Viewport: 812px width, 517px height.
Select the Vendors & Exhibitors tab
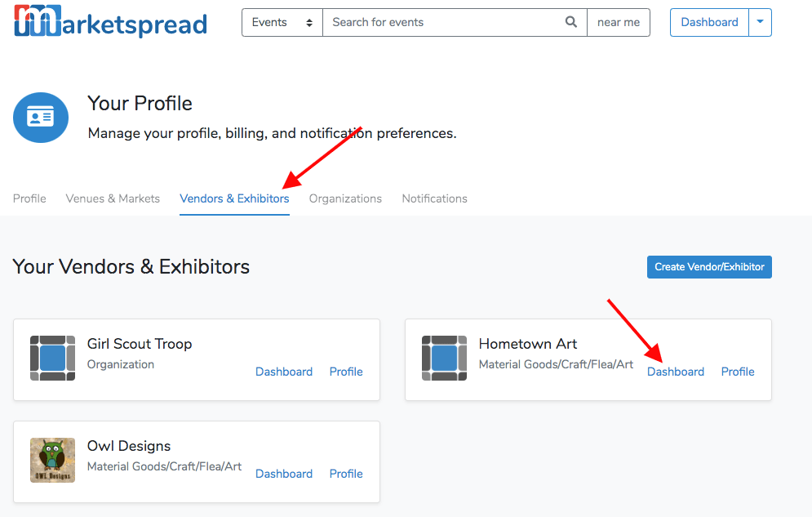[234, 198]
